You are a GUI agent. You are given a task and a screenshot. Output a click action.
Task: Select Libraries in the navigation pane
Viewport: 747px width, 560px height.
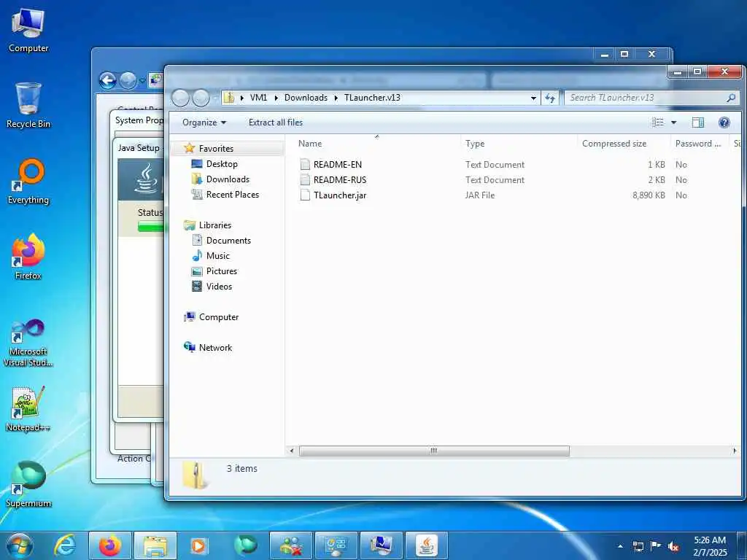click(x=215, y=225)
